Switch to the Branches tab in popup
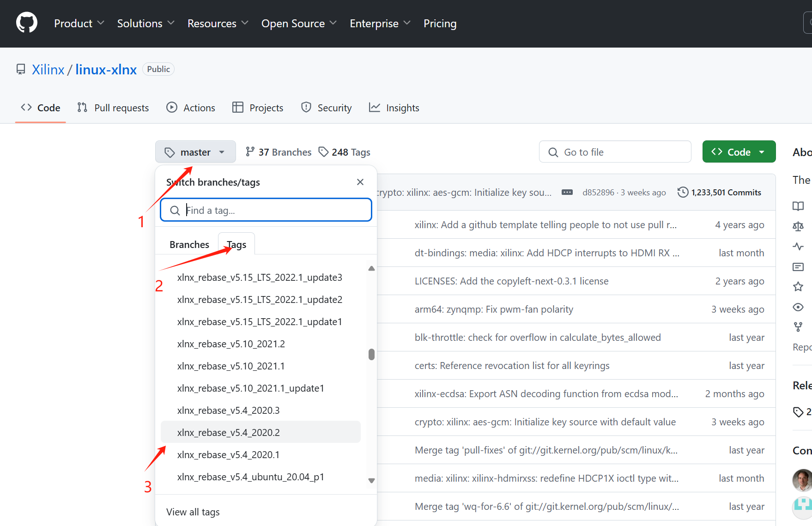 [x=189, y=244]
